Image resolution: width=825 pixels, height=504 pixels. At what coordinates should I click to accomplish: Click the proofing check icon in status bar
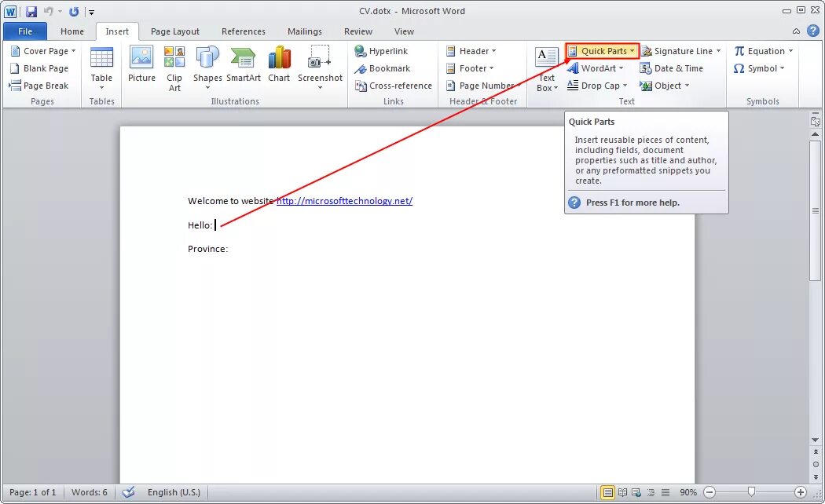point(128,492)
